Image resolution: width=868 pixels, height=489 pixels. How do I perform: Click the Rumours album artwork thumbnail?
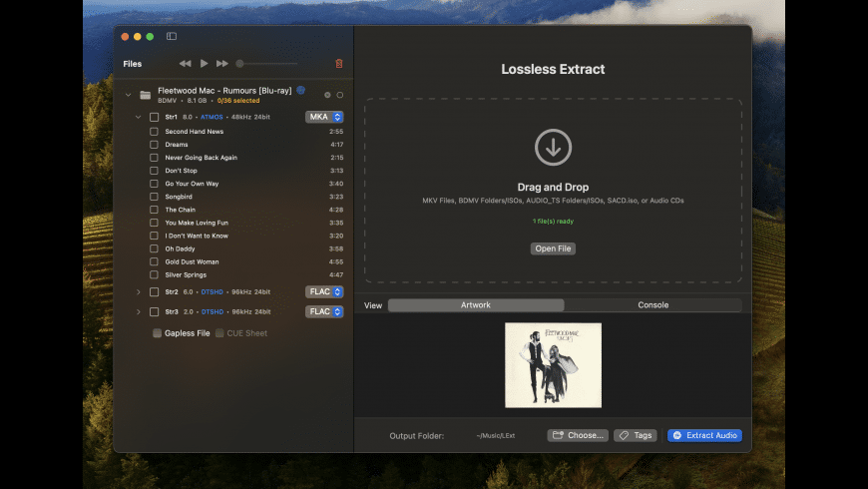[553, 365]
